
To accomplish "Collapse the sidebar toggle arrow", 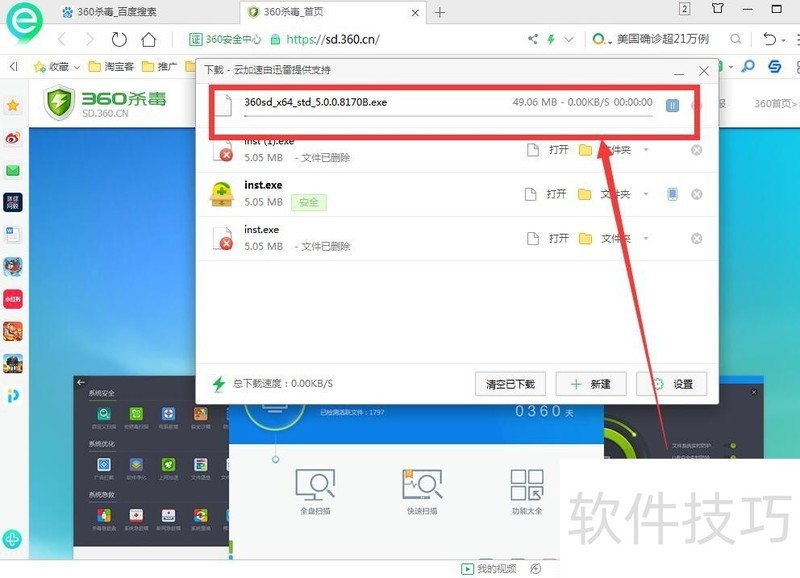I will [x=14, y=66].
